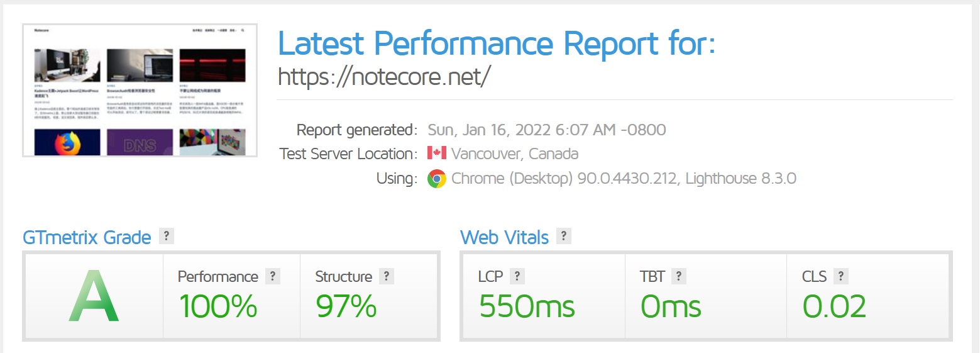
Task: Open the Performance score help tooltip icon
Action: [272, 276]
